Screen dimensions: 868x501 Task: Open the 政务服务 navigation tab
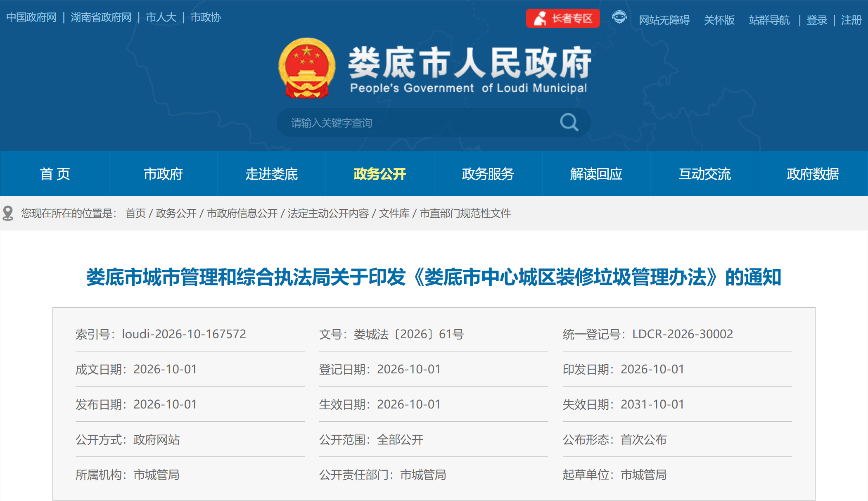click(x=488, y=174)
